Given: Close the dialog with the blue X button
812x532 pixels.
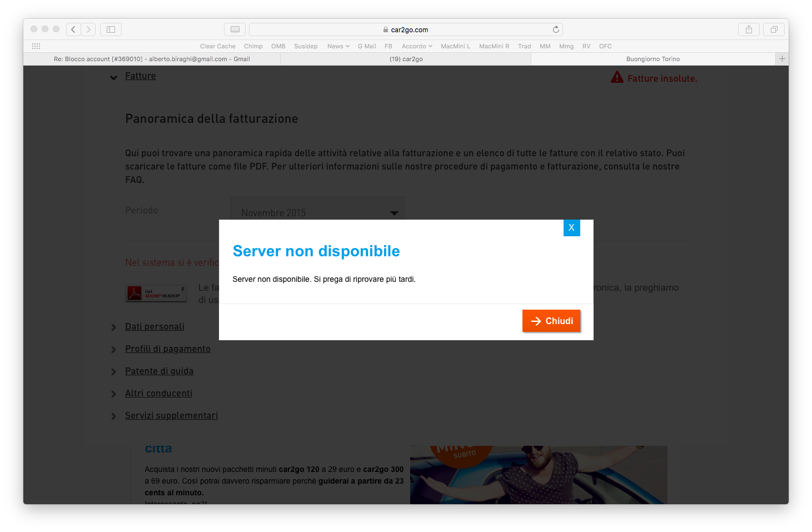Looking at the screenshot, I should pyautogui.click(x=571, y=228).
